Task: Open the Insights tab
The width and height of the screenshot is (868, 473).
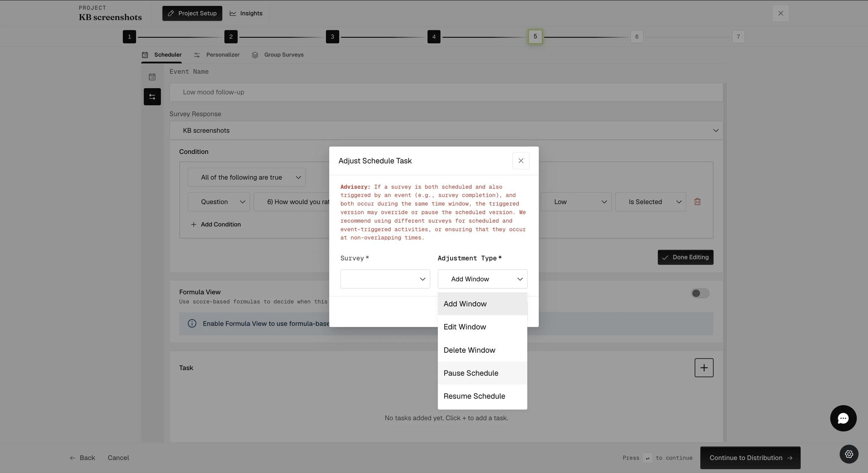Action: click(246, 13)
